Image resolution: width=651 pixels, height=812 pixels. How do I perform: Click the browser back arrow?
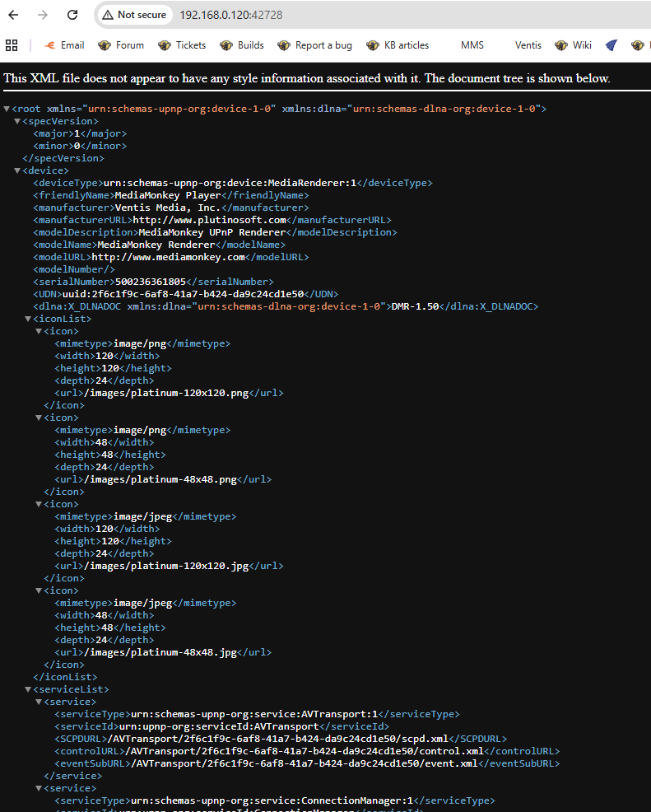(13, 15)
